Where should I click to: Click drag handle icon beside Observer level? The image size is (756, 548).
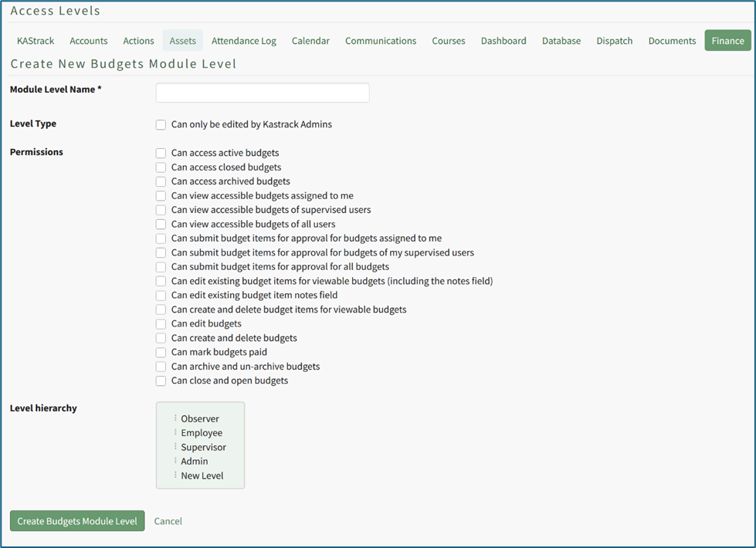(175, 418)
